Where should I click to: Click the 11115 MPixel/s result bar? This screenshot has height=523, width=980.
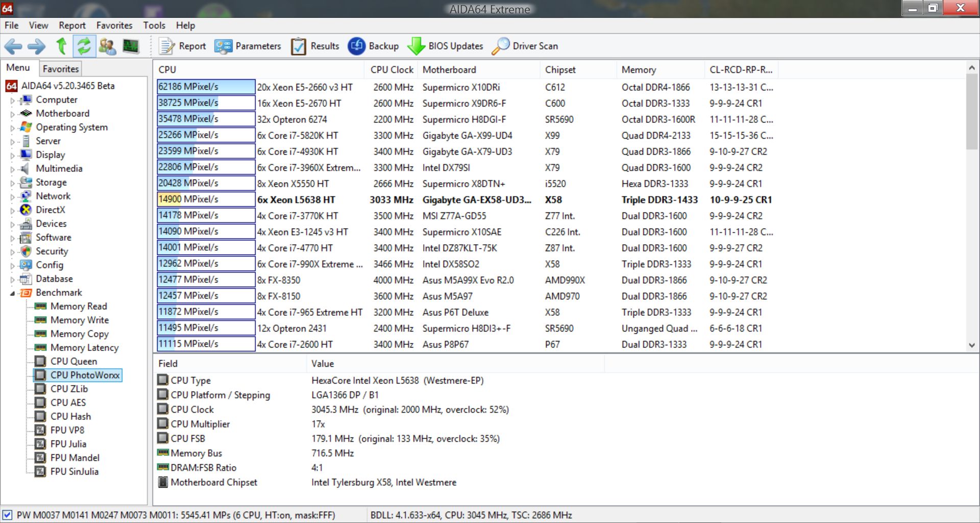206,344
